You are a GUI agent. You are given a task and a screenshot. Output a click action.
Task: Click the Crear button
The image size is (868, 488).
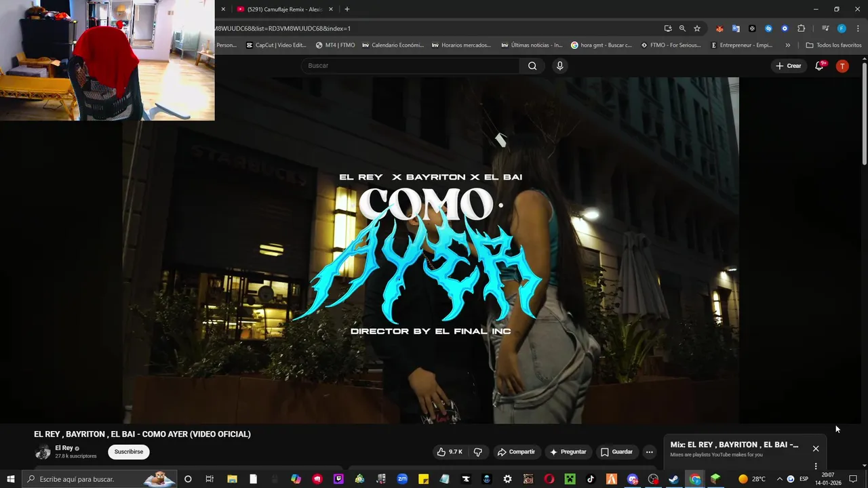tap(789, 66)
